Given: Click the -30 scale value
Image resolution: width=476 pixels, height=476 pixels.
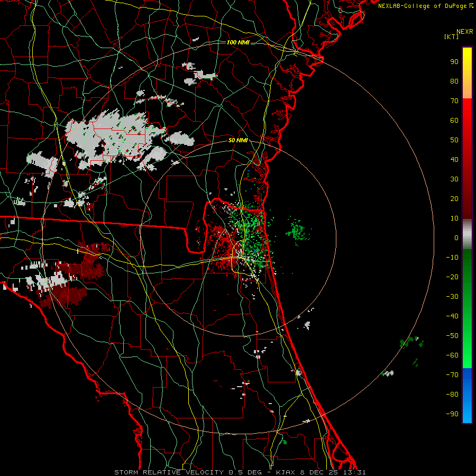Looking at the screenshot, I should pyautogui.click(x=452, y=297).
